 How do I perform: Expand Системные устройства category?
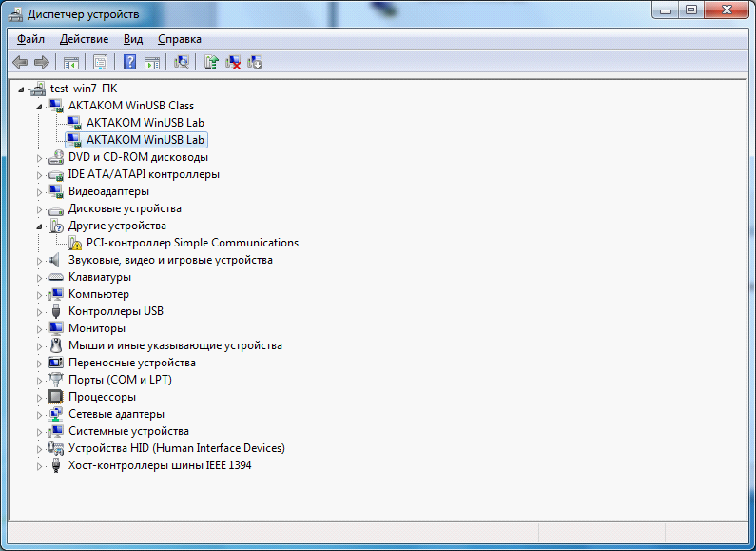[x=40, y=432]
